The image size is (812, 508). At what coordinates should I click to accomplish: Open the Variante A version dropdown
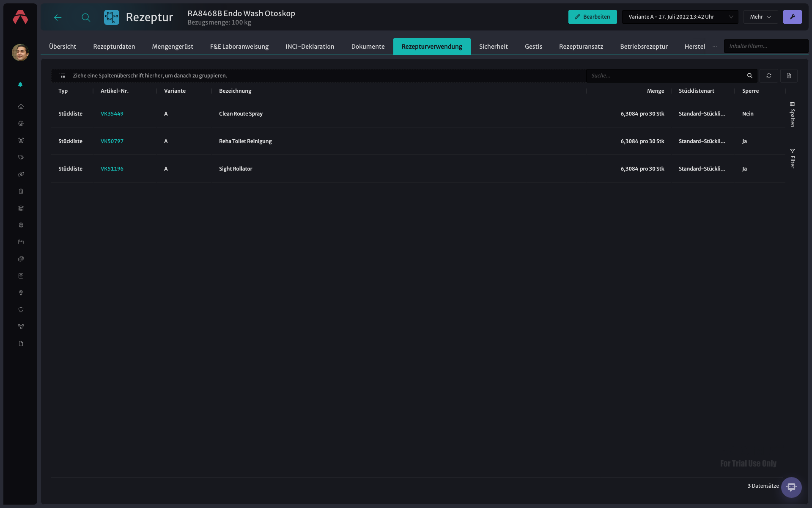(x=680, y=17)
